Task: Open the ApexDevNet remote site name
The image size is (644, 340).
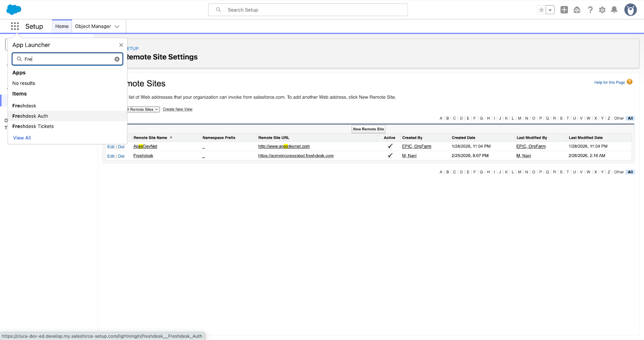Action: (x=145, y=146)
